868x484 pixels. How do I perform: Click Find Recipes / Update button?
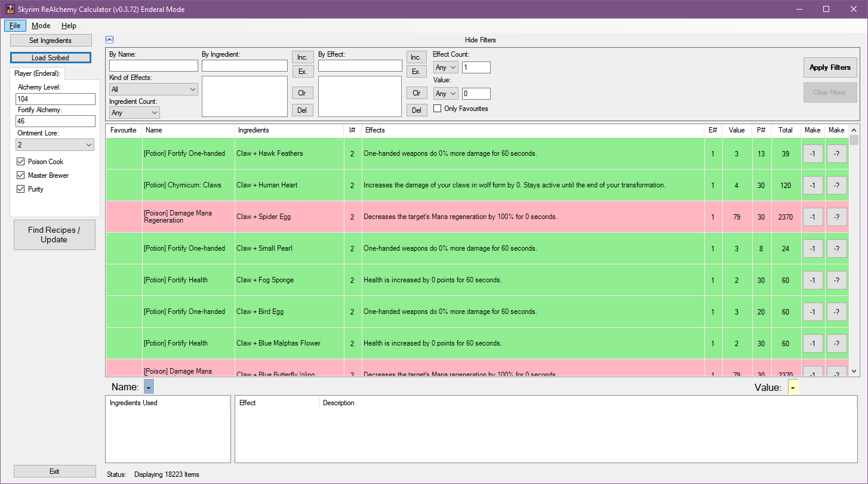[x=54, y=235]
